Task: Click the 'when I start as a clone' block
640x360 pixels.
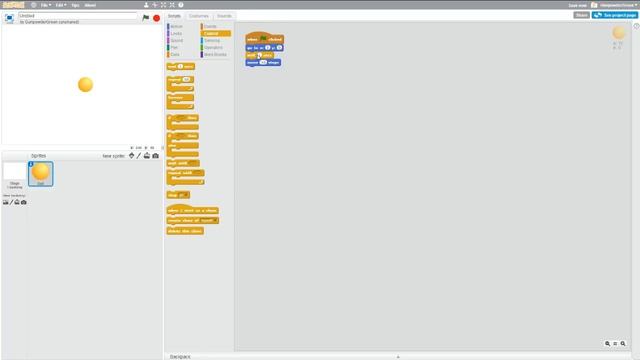Action: click(193, 210)
